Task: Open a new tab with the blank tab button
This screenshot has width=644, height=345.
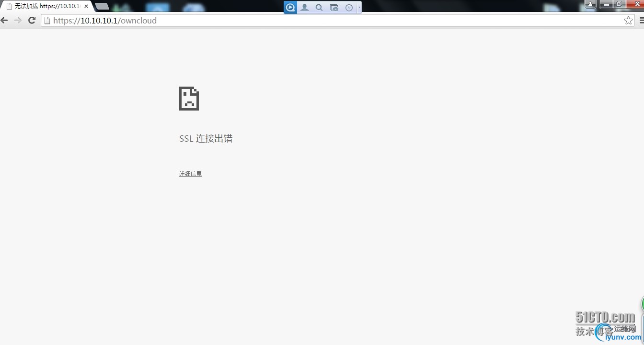Action: click(x=102, y=6)
